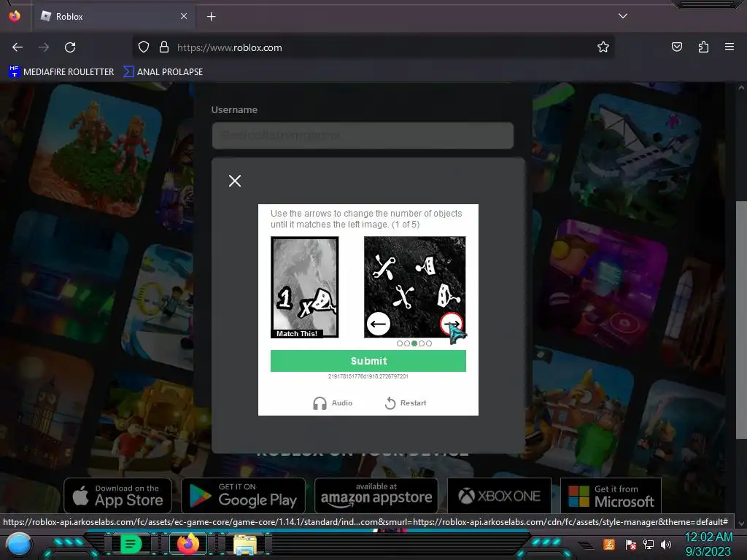Expand the list all tabs dropdown
Image resolution: width=747 pixels, height=560 pixels.
point(623,16)
